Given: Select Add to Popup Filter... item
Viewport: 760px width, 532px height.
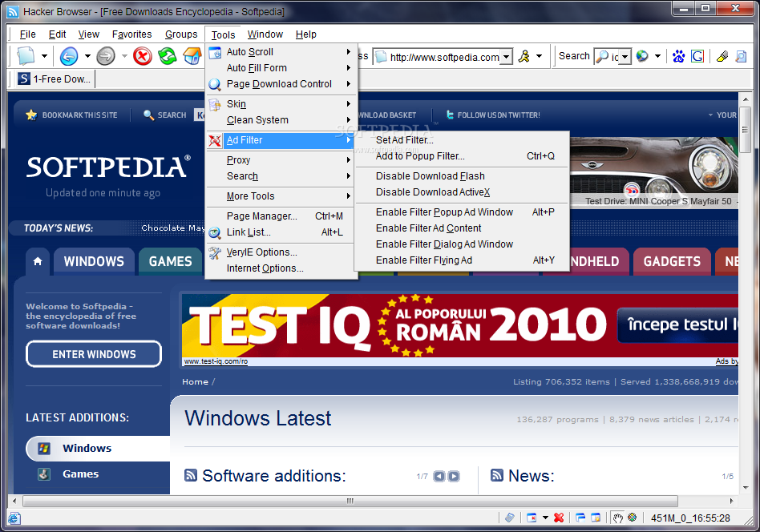Looking at the screenshot, I should click(462, 156).
